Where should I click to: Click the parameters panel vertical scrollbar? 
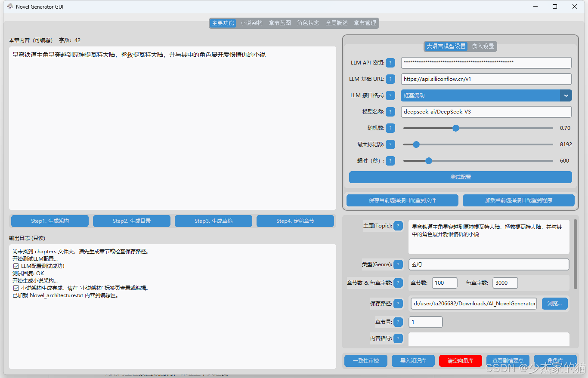pyautogui.click(x=575, y=255)
